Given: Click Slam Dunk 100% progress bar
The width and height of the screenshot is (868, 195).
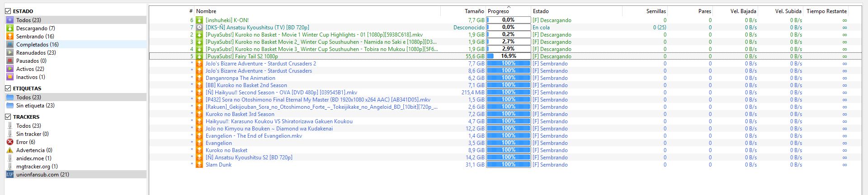Looking at the screenshot, I should [x=509, y=165].
